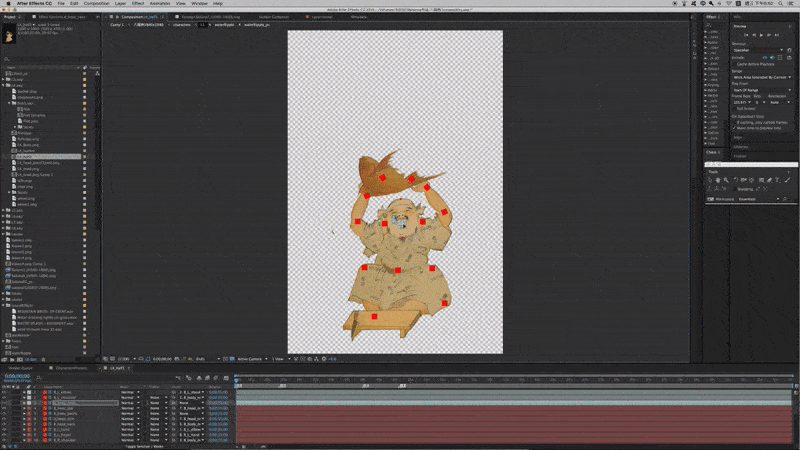Step to next frame in Preview panel

click(769, 35)
